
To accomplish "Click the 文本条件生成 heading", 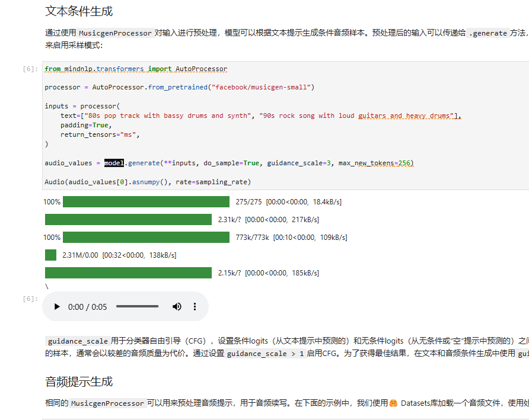I will [79, 11].
